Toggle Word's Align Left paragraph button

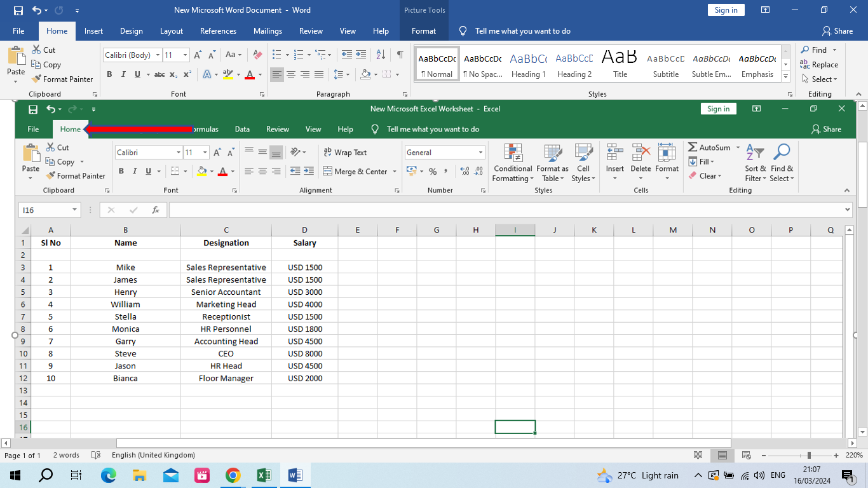[277, 74]
